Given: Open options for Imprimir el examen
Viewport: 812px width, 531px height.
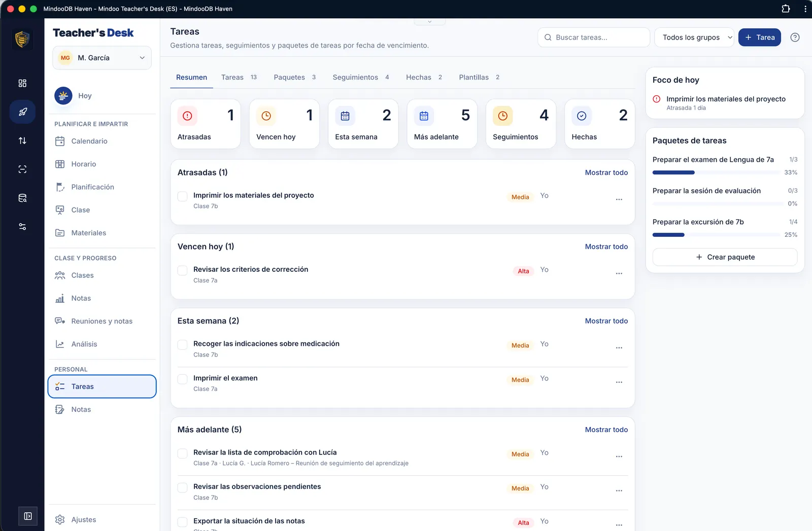Looking at the screenshot, I should [x=619, y=382].
